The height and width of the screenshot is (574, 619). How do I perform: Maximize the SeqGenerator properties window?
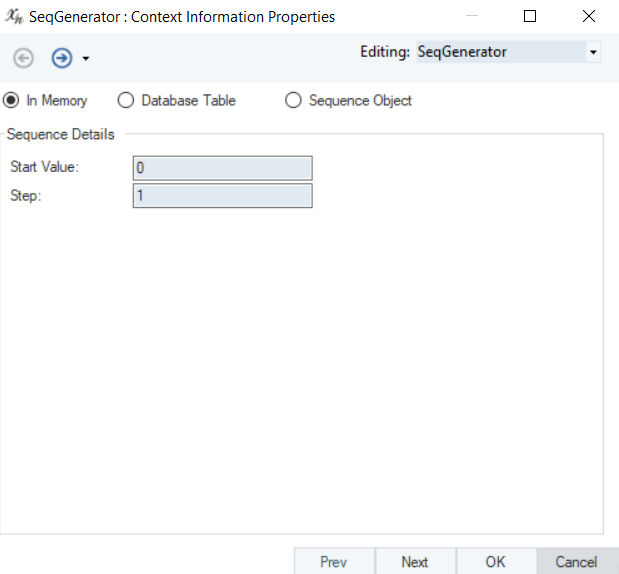[x=530, y=16]
